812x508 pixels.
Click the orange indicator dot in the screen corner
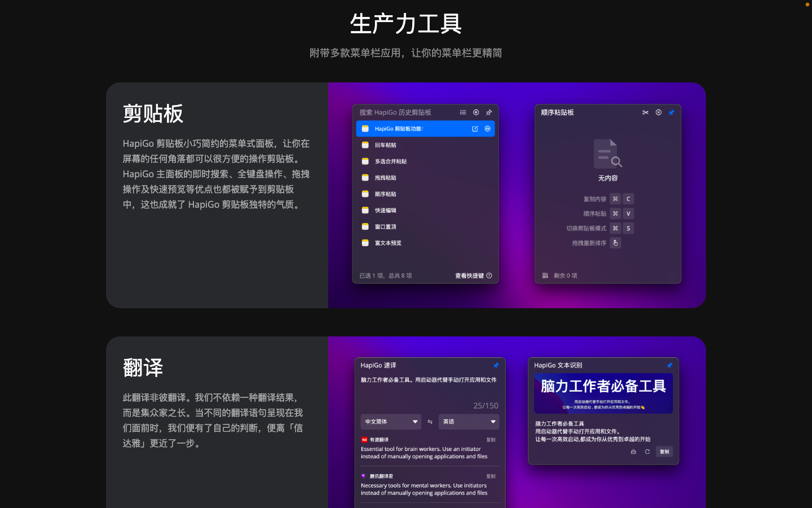pyautogui.click(x=807, y=4)
